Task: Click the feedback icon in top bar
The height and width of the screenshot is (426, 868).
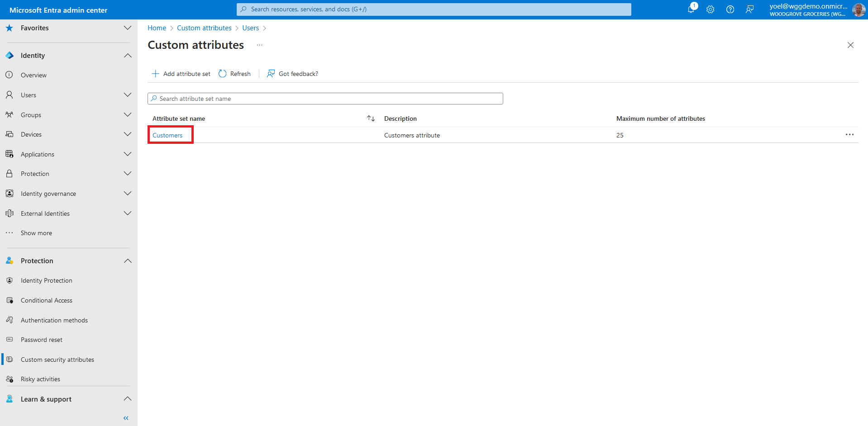Action: 749,9
